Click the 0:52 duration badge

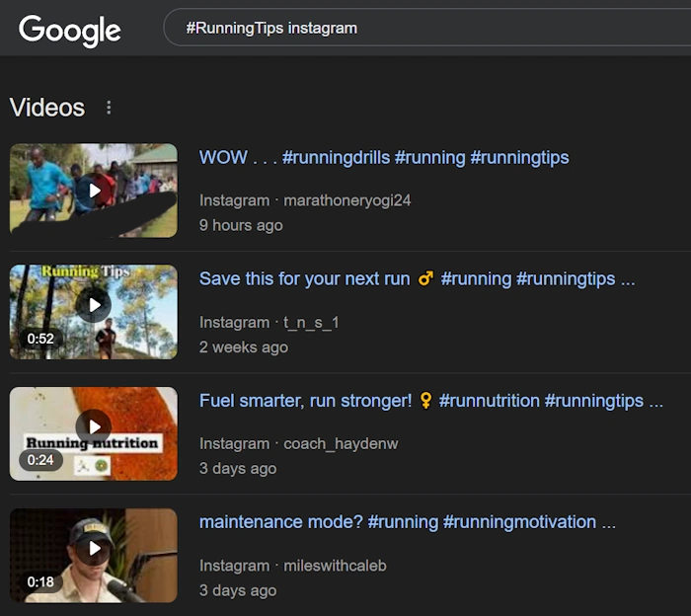(x=40, y=339)
